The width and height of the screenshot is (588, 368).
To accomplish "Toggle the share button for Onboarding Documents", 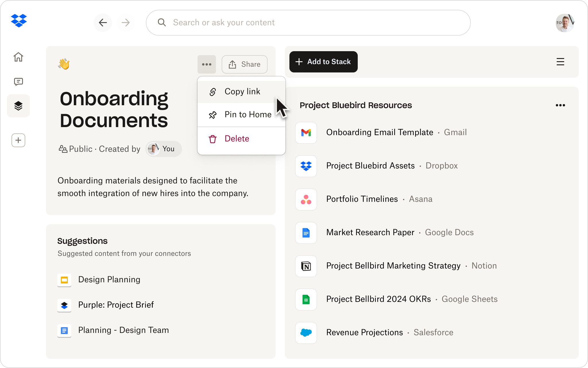I will click(x=244, y=64).
